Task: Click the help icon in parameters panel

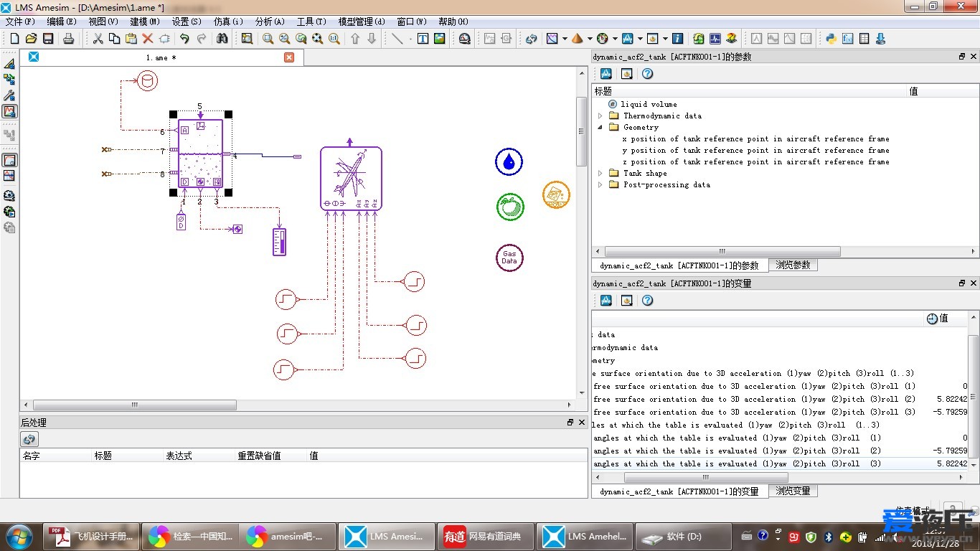Action: (647, 73)
